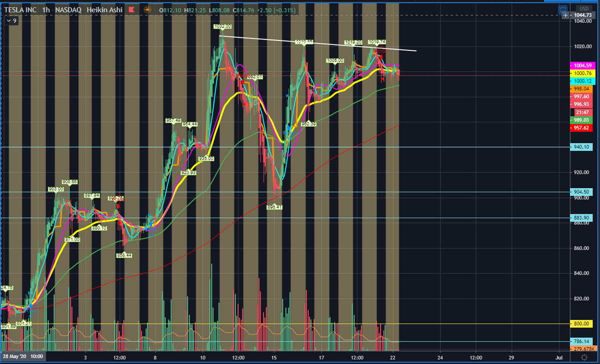
Task: Open the USD currency selector
Action: (x=583, y=9)
